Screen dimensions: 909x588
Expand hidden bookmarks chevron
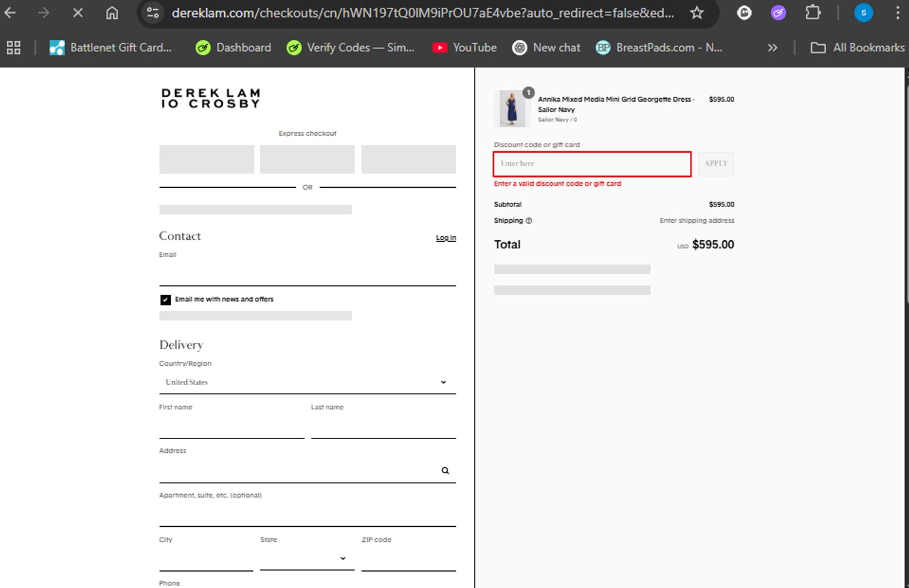(772, 48)
